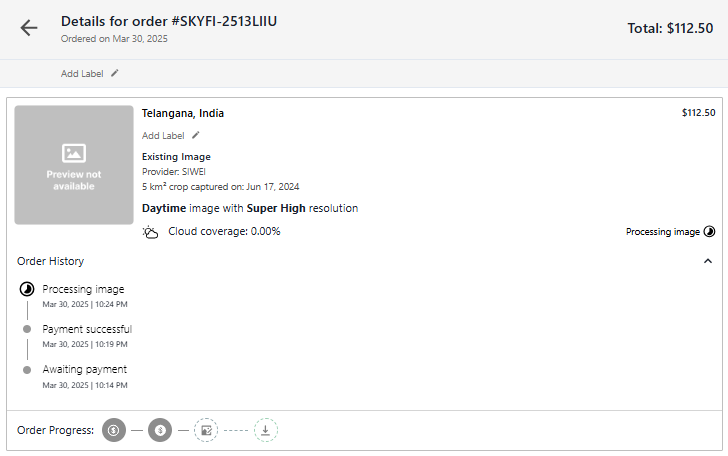Click the Processing image status icon at right
This screenshot has width=728, height=456.
point(709,232)
